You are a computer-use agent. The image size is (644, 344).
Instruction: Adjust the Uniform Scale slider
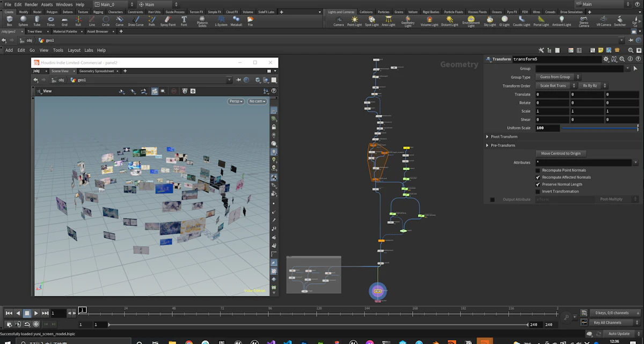pyautogui.click(x=600, y=128)
